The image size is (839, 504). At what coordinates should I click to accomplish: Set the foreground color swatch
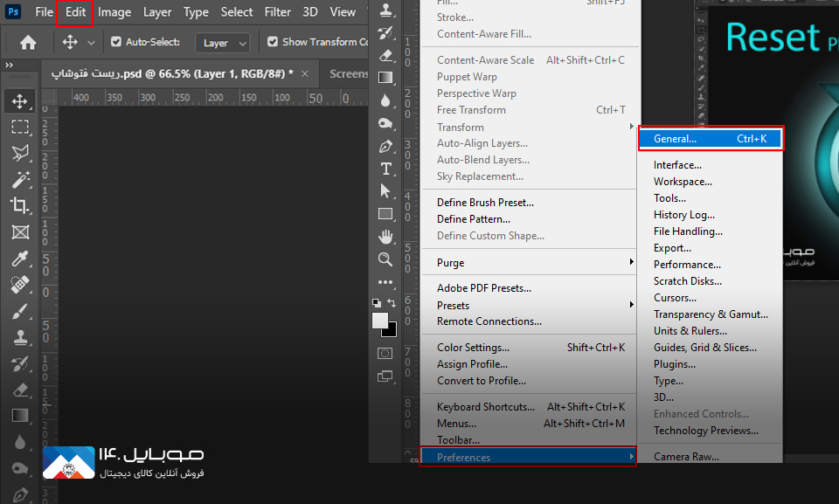coord(380,321)
